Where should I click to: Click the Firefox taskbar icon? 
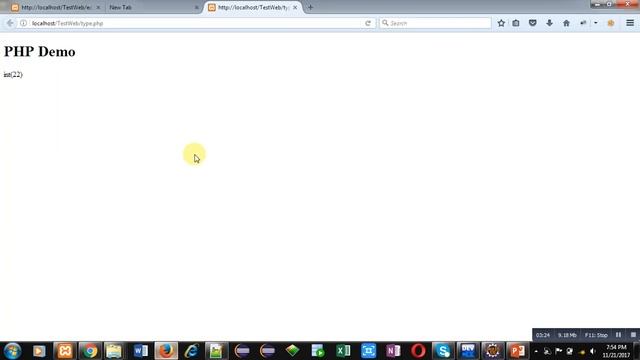[166, 351]
